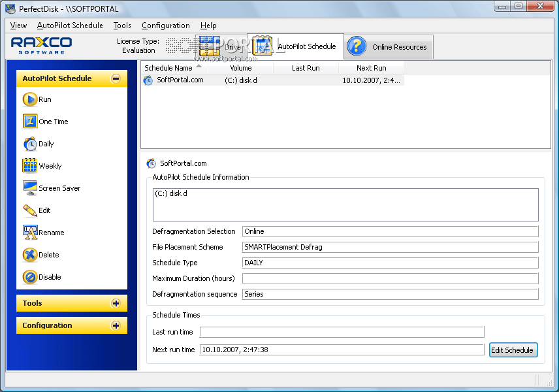Collapse the AutoPilot Schedule sidebar panel
Screen dimensions: 559x392
tap(116, 78)
